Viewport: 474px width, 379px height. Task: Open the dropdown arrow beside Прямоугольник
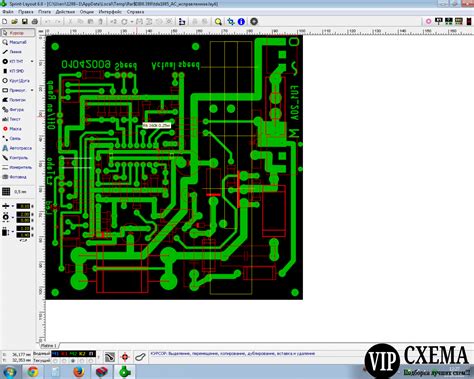tap(32, 90)
